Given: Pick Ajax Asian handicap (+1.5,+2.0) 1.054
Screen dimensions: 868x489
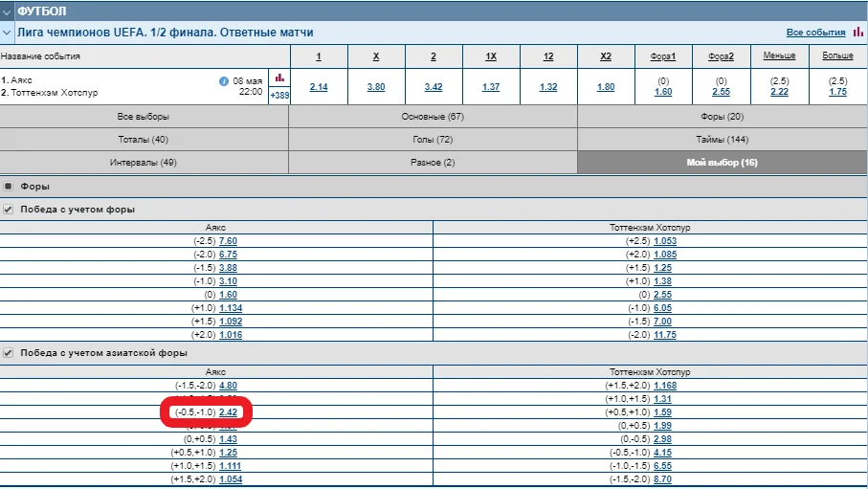Looking at the screenshot, I should pyautogui.click(x=231, y=479).
